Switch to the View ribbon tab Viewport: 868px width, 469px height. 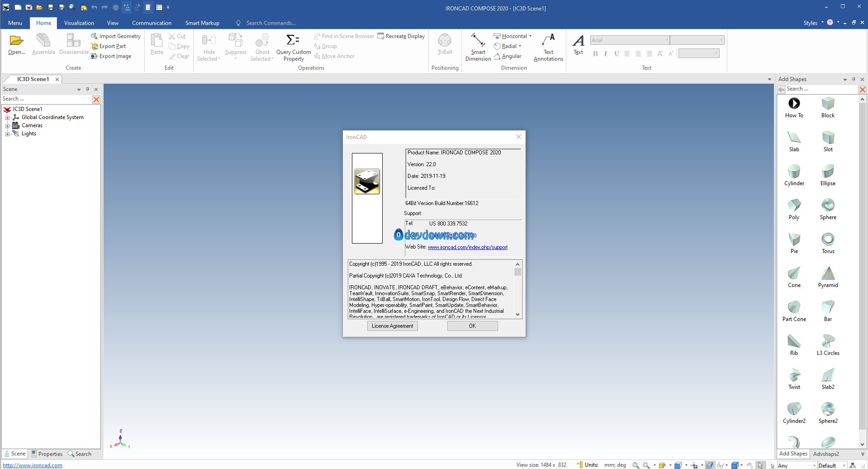[113, 23]
